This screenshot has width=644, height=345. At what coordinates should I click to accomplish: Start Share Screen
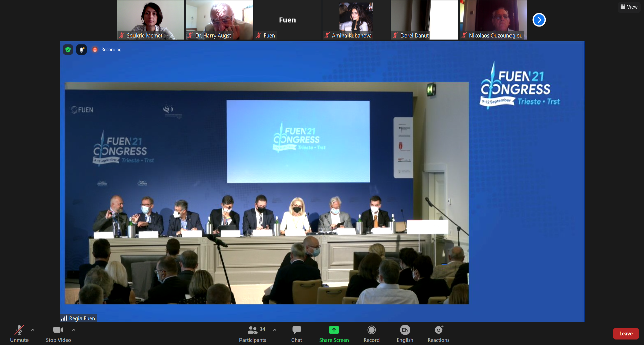(x=334, y=334)
